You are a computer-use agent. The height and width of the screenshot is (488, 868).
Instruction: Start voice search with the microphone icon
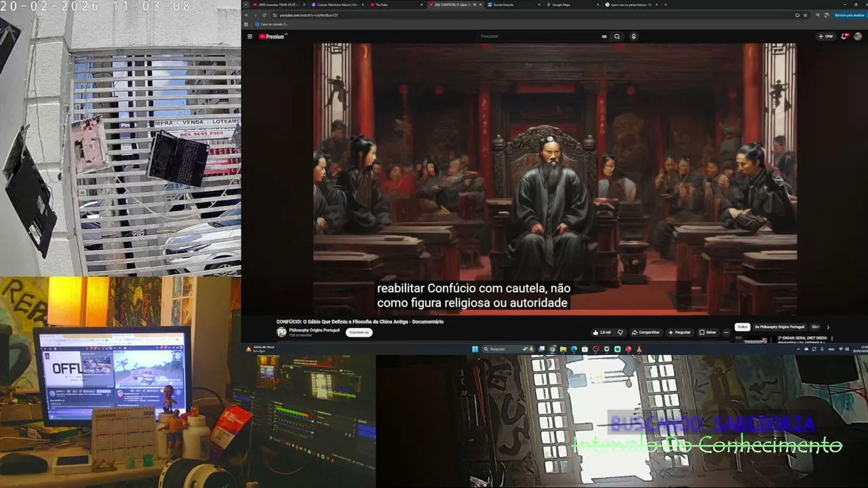(633, 37)
